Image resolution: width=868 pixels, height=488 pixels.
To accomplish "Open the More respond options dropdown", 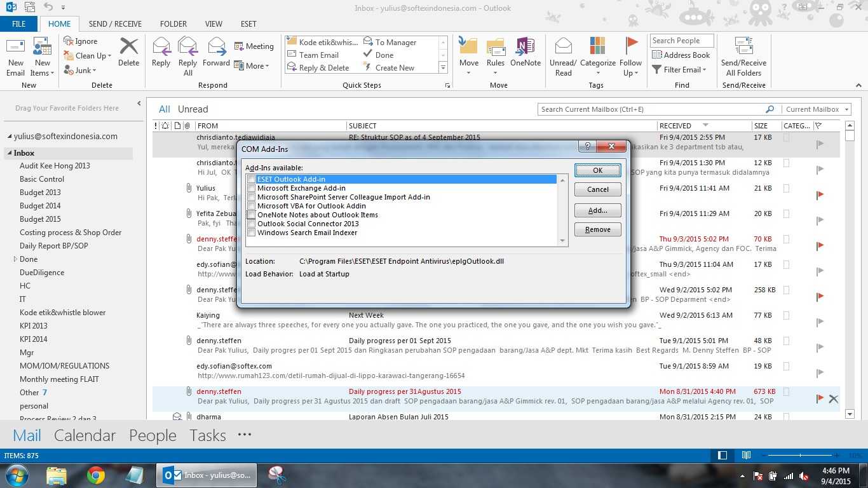I will (252, 65).
